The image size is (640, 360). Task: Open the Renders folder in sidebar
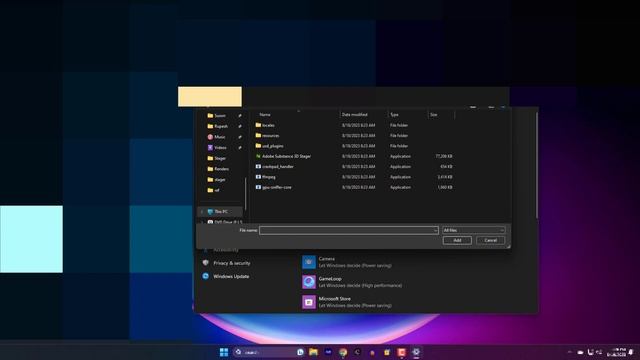point(221,169)
